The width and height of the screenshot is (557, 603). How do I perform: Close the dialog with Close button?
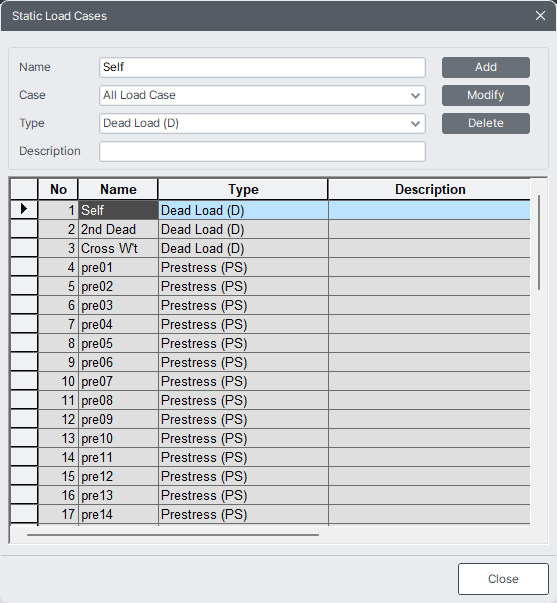(503, 579)
